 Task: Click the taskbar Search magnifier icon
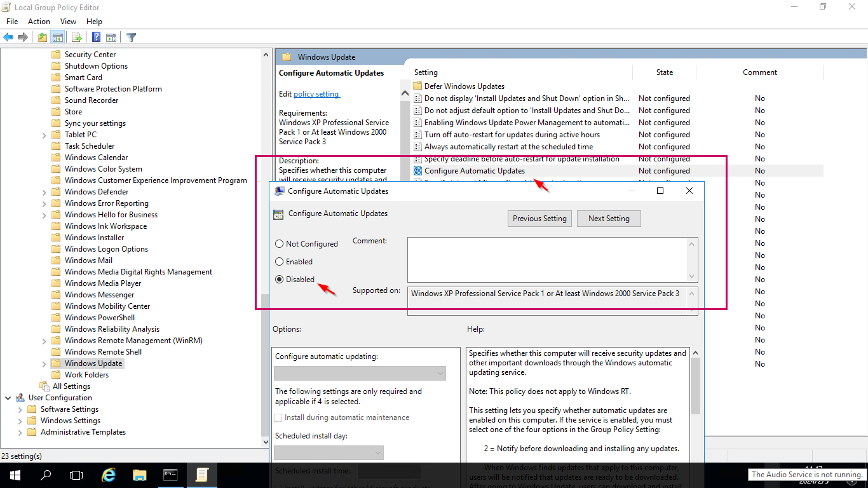(46, 475)
